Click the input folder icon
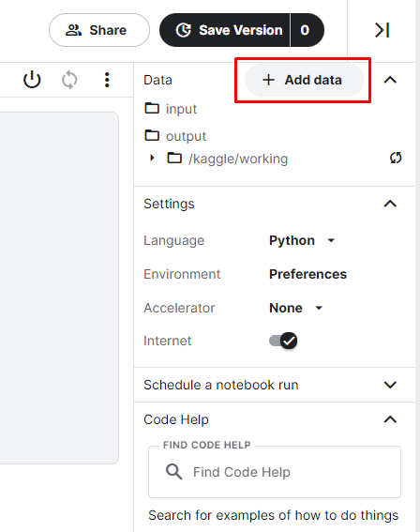The image size is (420, 532). point(152,109)
